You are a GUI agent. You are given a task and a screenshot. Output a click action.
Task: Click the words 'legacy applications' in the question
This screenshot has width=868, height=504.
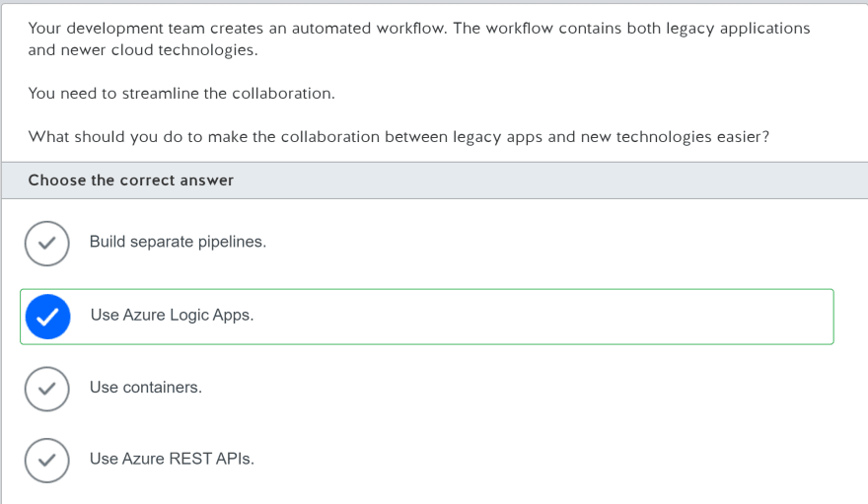pyautogui.click(x=738, y=29)
